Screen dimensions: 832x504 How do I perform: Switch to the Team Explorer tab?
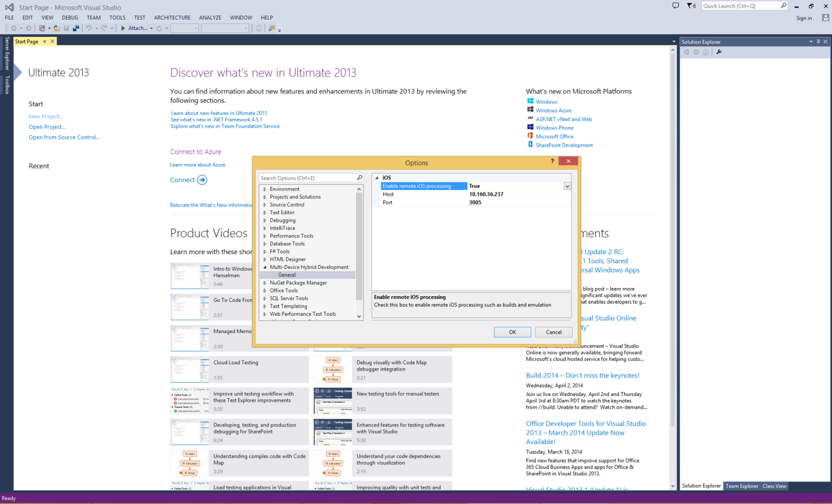742,486
